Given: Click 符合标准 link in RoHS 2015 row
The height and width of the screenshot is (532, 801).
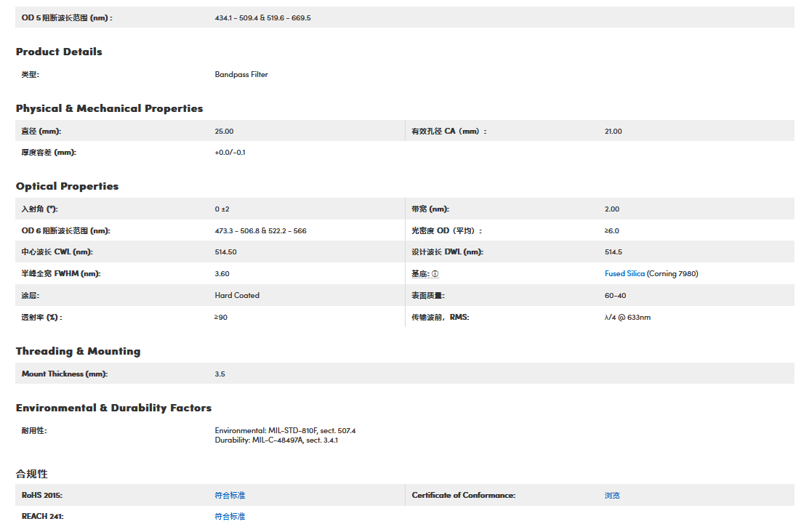Looking at the screenshot, I should [x=230, y=496].
